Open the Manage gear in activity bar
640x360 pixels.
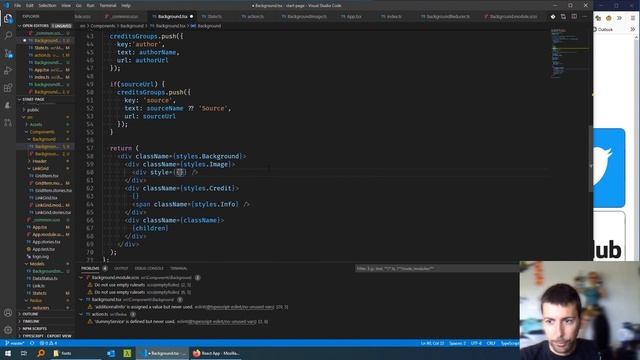(x=8, y=330)
